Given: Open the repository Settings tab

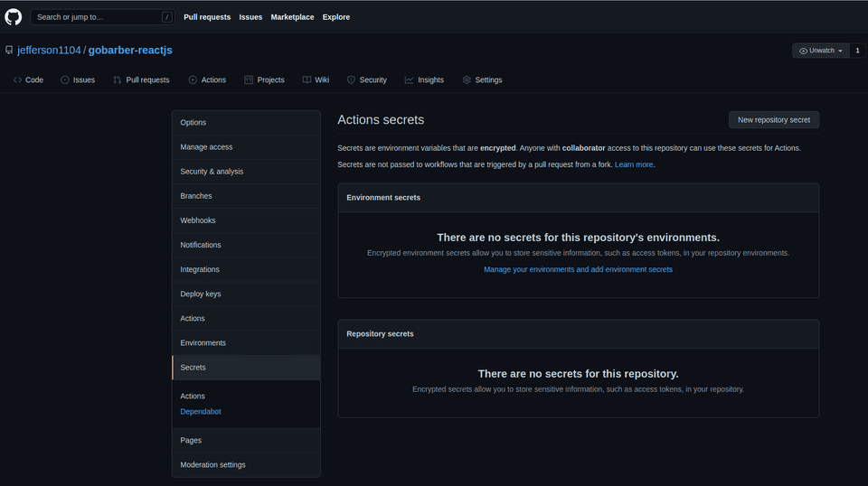Looking at the screenshot, I should coord(482,79).
